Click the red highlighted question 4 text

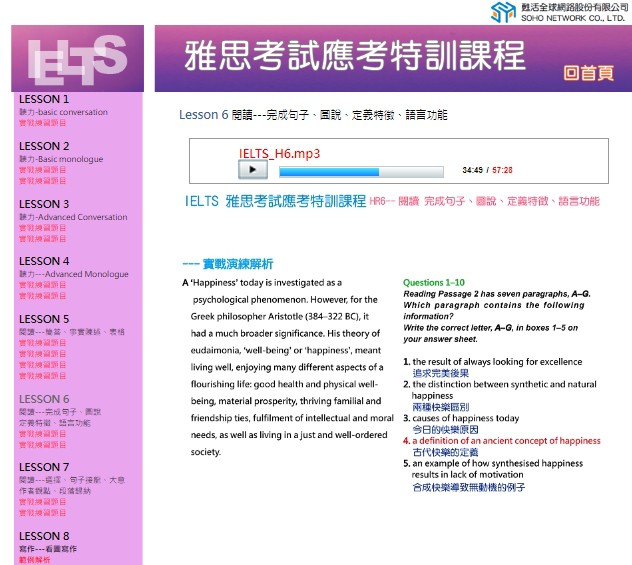coord(506,440)
